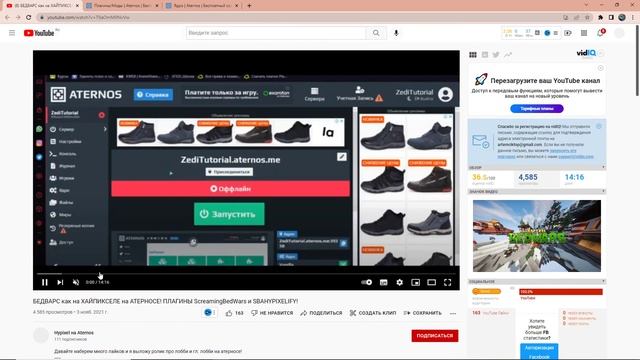Open the YouTube hamburger guide menu
This screenshot has width=640, height=360.
tap(12, 33)
